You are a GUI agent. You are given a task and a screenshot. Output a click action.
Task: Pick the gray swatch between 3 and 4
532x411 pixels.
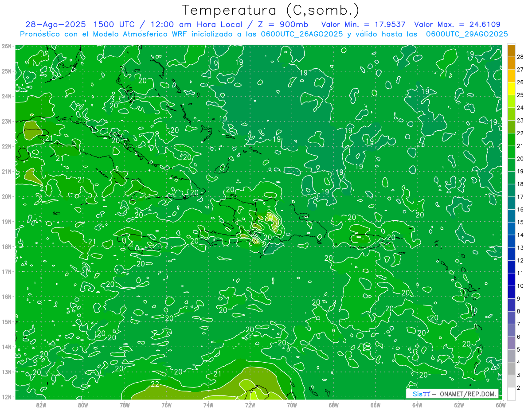coord(511,369)
